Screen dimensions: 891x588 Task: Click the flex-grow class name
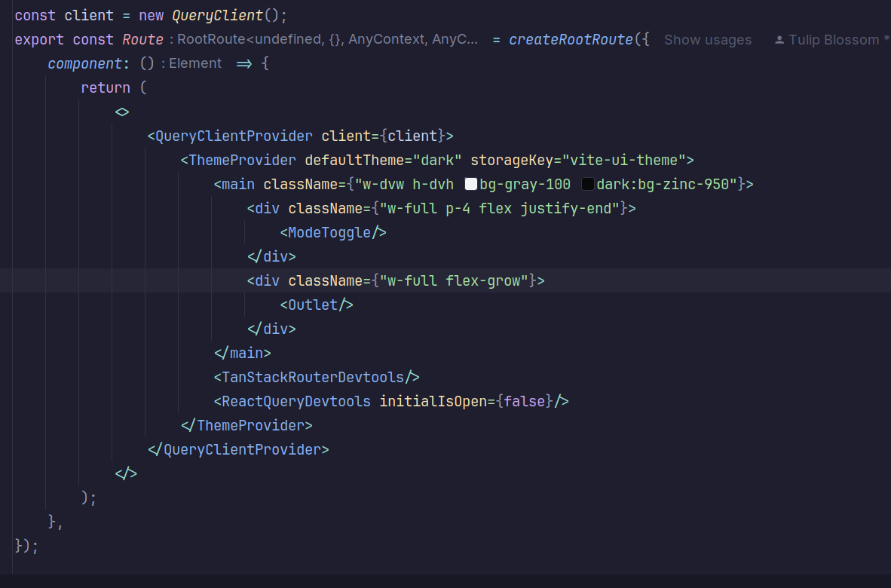483,280
